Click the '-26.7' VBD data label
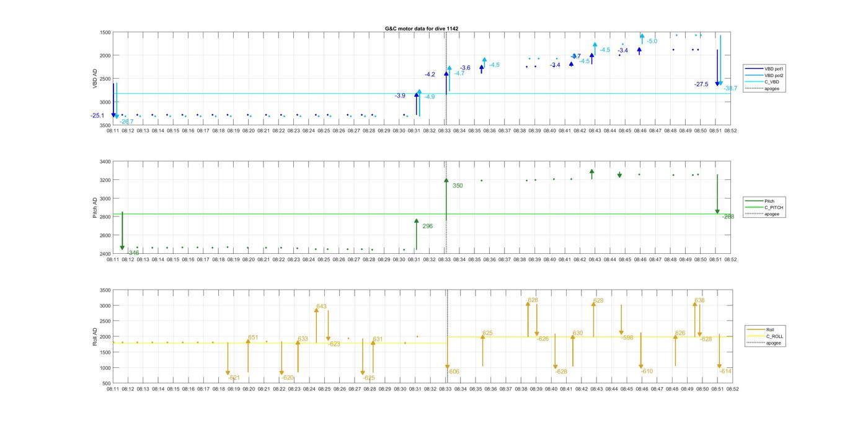 click(126, 122)
